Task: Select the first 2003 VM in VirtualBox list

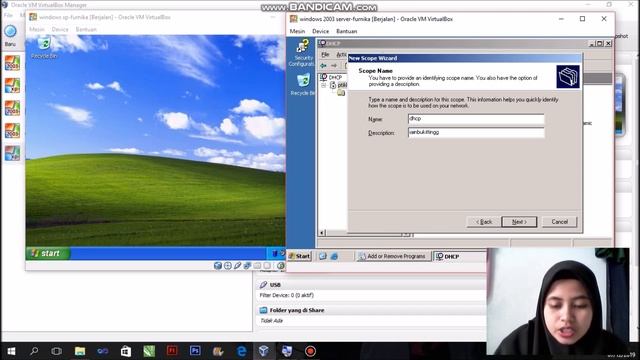Action: (x=12, y=63)
